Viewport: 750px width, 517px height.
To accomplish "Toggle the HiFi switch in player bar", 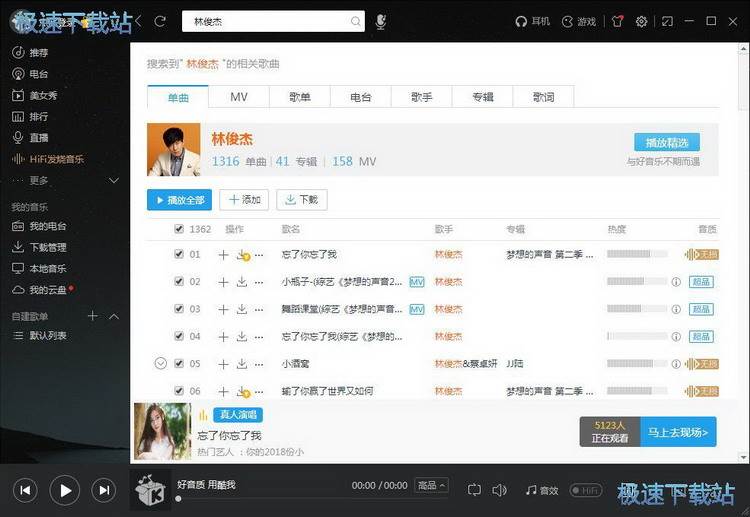I will pos(585,490).
